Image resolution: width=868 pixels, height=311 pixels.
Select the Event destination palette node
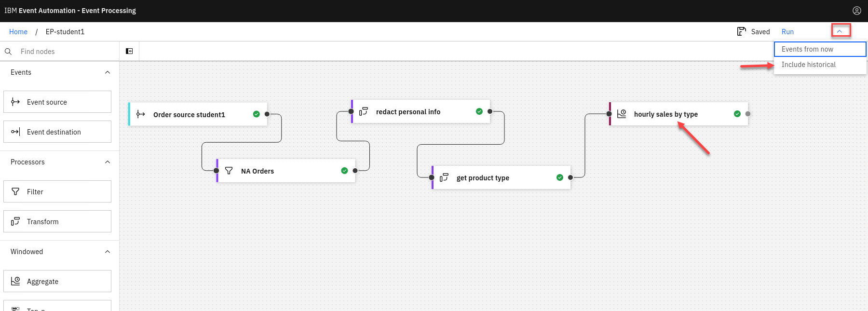[x=57, y=132]
